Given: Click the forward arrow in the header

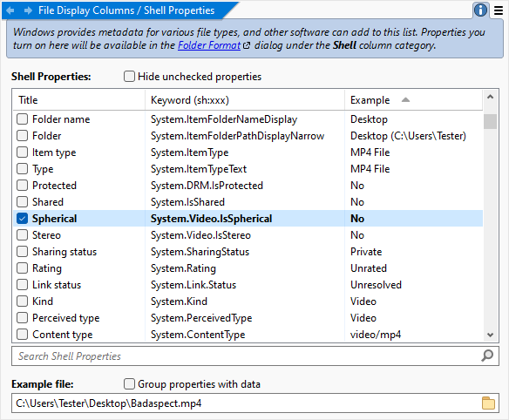Looking at the screenshot, I should pos(28,10).
